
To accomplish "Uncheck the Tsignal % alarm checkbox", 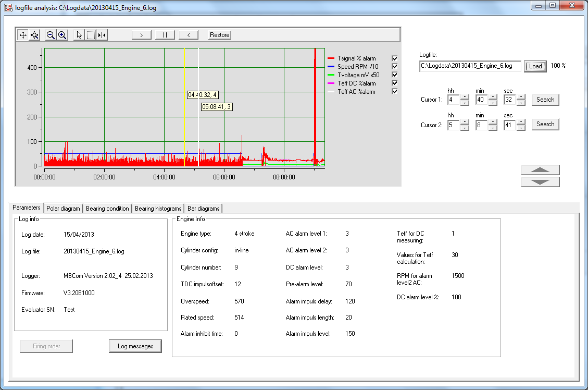I will [395, 58].
